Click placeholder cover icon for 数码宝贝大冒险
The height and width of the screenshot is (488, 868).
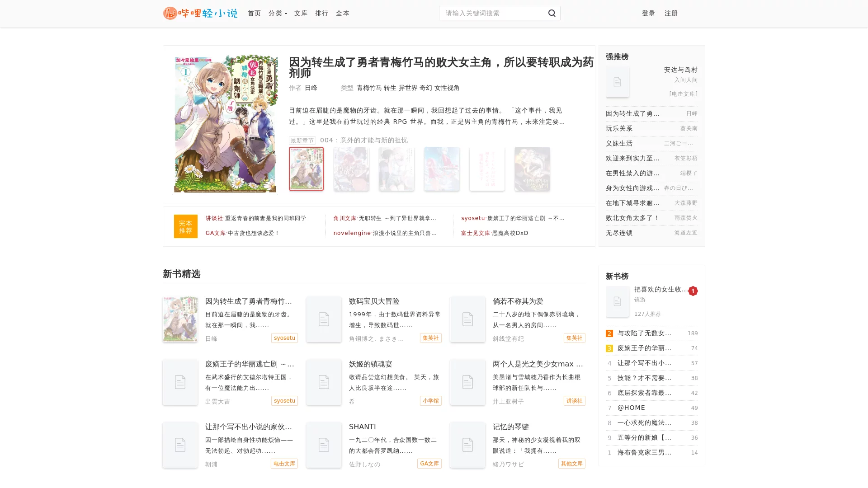pos(324,319)
